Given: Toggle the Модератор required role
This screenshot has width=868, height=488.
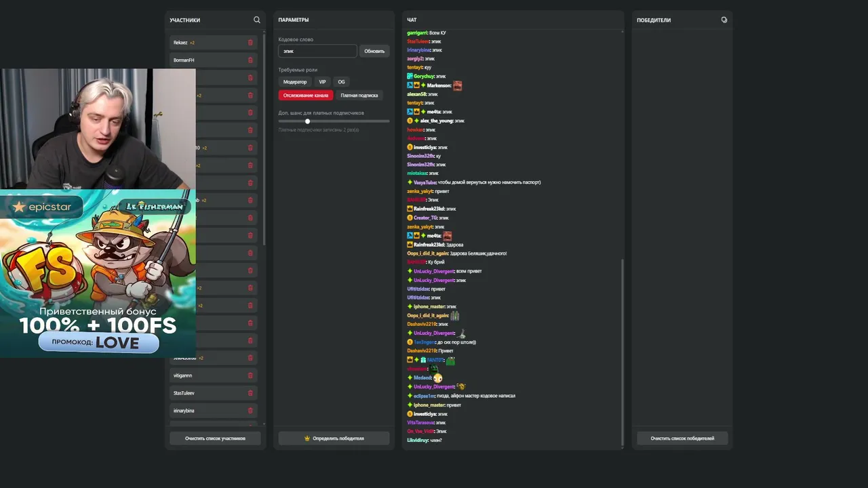Looking at the screenshot, I should click(295, 82).
